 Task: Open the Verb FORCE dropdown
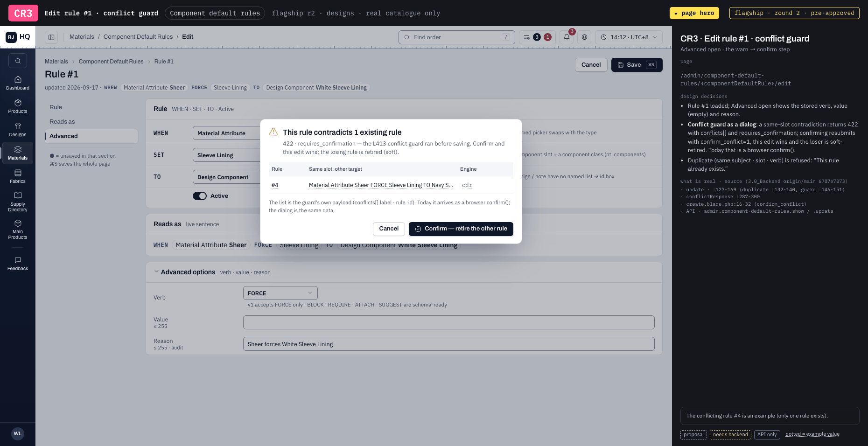point(280,293)
